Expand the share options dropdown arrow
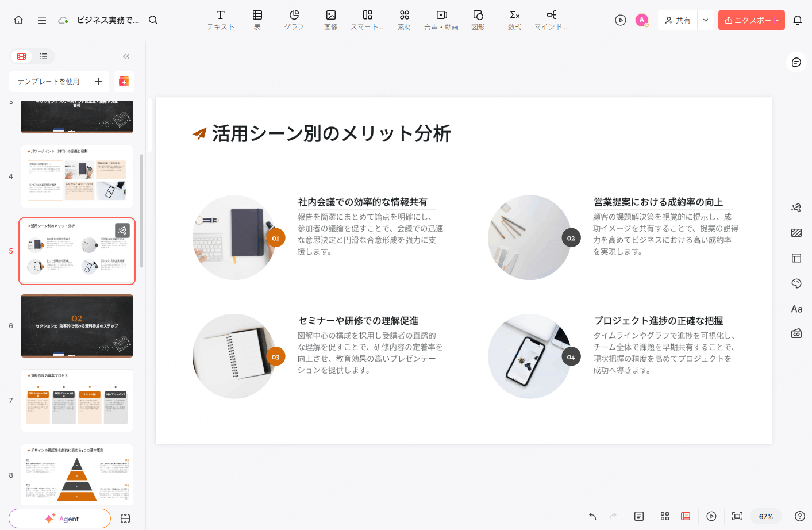Image resolution: width=812 pixels, height=530 pixels. [x=706, y=20]
